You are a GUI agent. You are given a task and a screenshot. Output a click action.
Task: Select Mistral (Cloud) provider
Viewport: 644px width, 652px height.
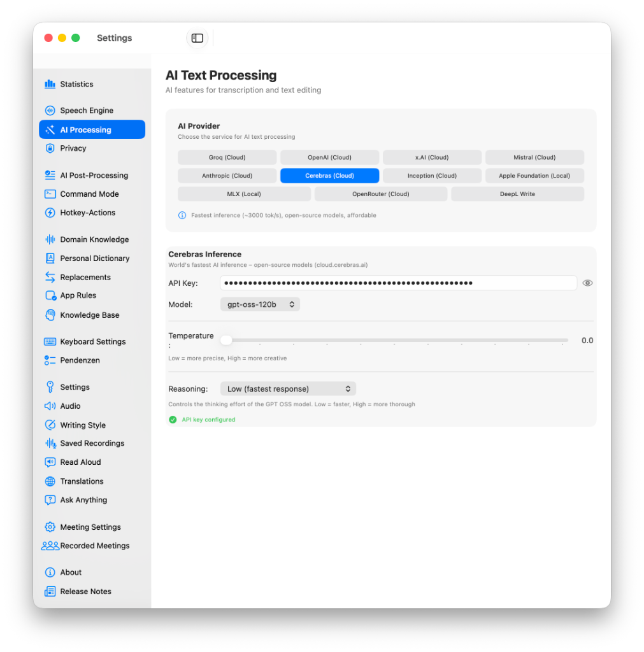[x=534, y=158]
